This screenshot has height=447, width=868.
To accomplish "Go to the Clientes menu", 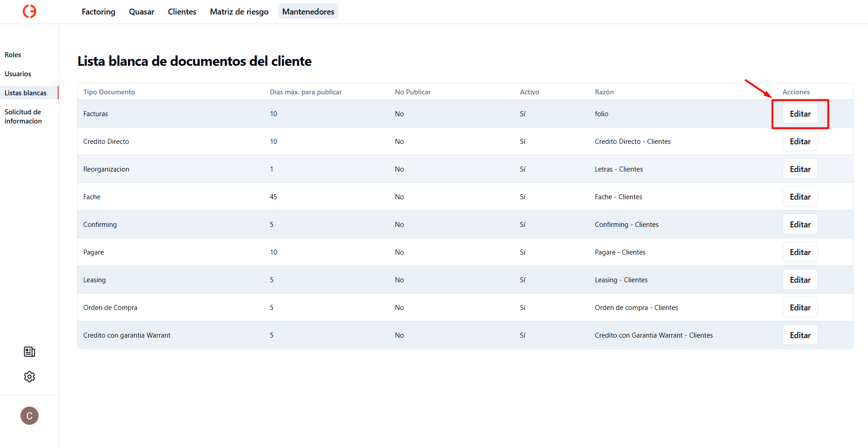I will point(182,12).
